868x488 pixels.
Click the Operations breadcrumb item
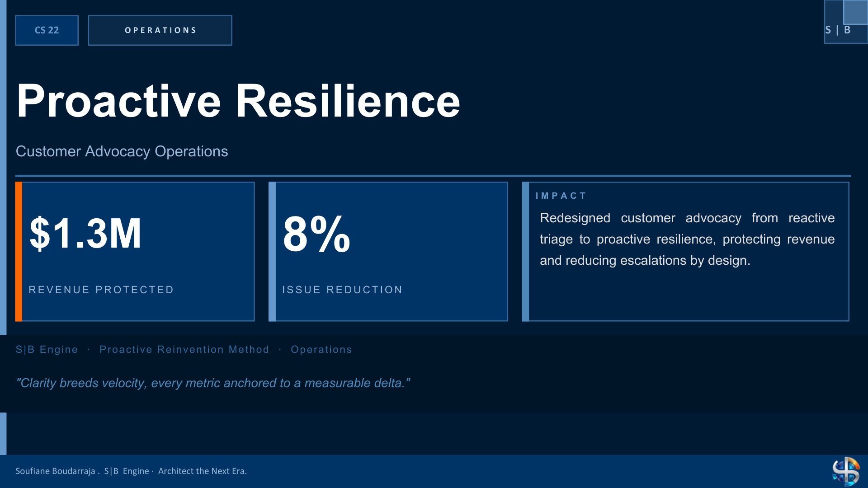point(321,349)
